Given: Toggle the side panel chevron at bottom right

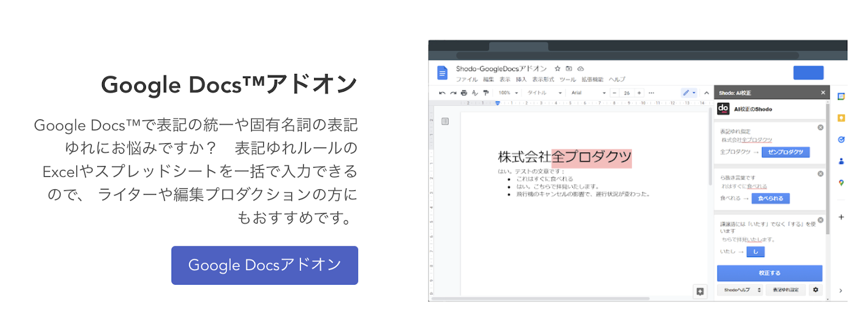Looking at the screenshot, I should (x=840, y=291).
